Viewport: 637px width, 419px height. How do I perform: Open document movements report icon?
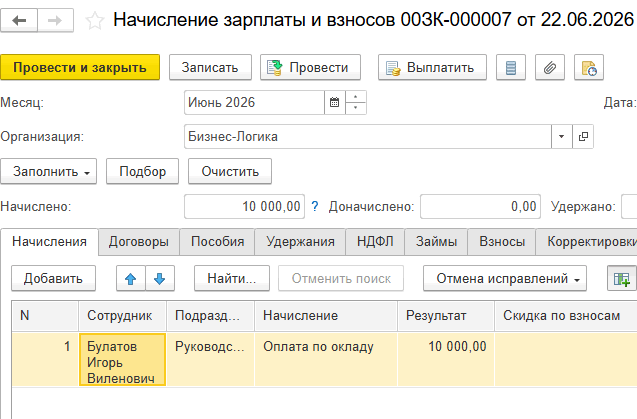[511, 67]
